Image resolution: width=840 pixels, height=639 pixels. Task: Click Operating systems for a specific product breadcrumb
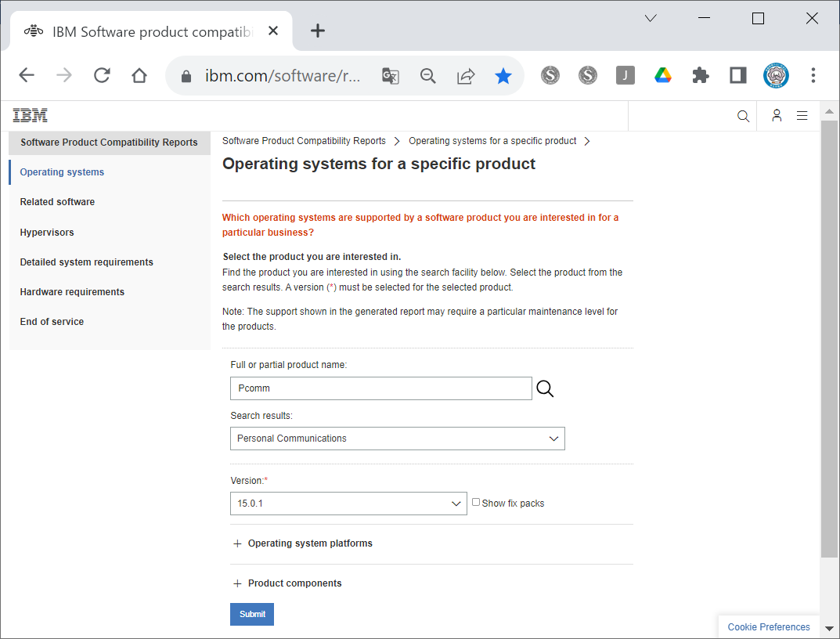(x=492, y=141)
